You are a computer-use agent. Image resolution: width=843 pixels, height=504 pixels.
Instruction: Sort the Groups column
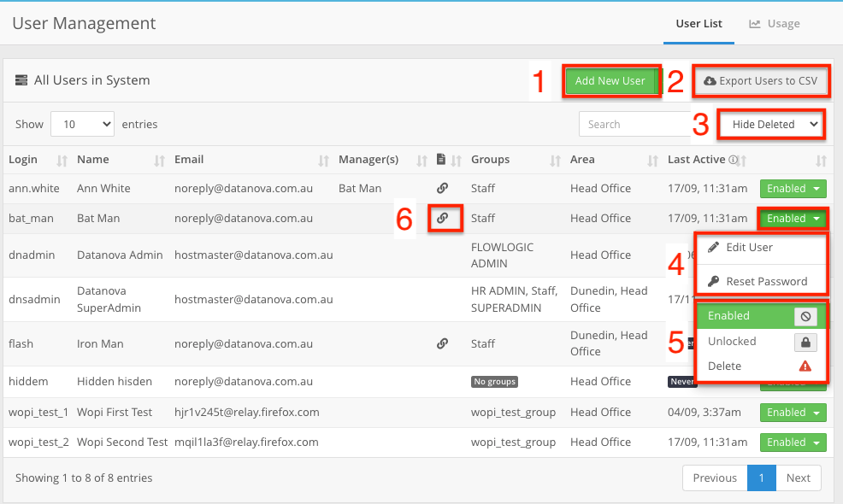pos(555,161)
